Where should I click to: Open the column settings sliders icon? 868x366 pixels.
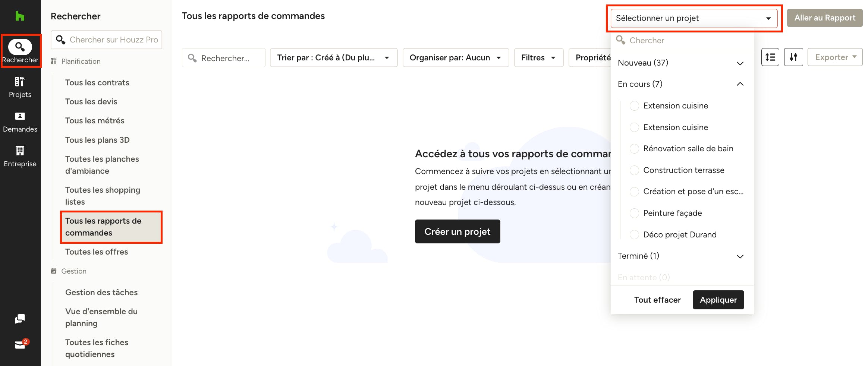click(x=793, y=57)
